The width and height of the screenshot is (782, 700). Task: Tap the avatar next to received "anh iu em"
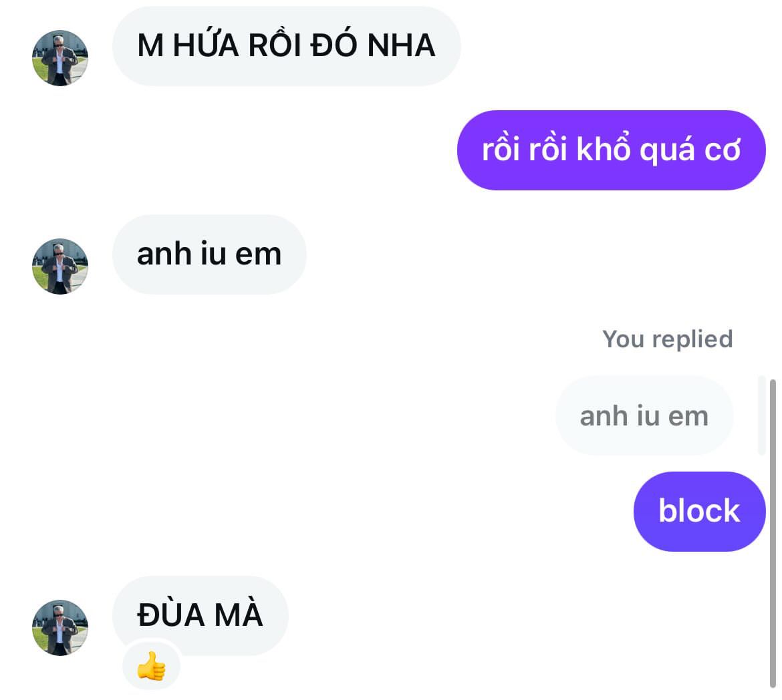[60, 267]
